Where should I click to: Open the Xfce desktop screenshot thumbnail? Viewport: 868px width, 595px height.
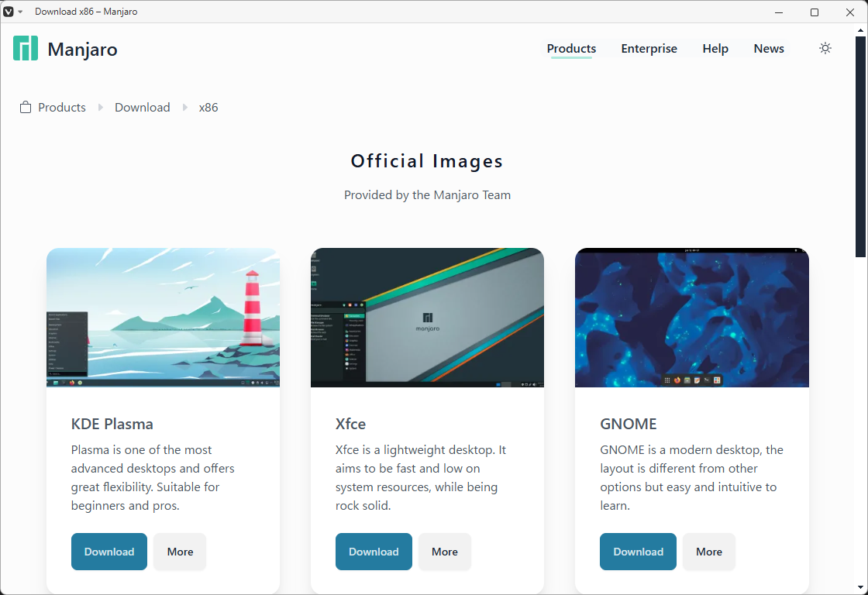pos(427,318)
